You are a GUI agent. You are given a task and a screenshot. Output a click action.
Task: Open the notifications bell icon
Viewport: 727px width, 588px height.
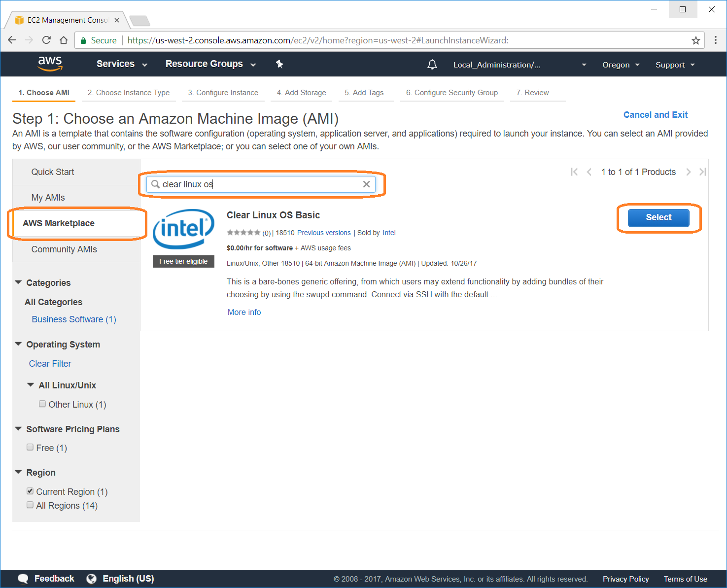coord(432,65)
